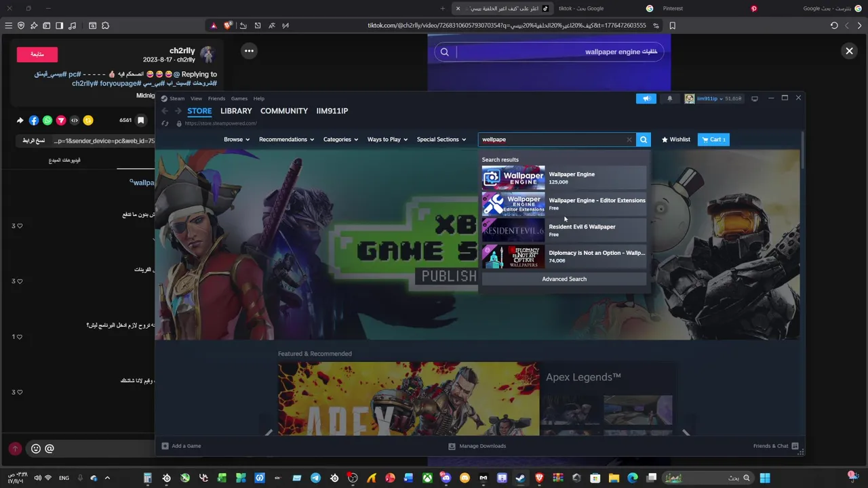868x488 pixels.
Task: Click the Brave shields lion icon
Action: (229, 26)
